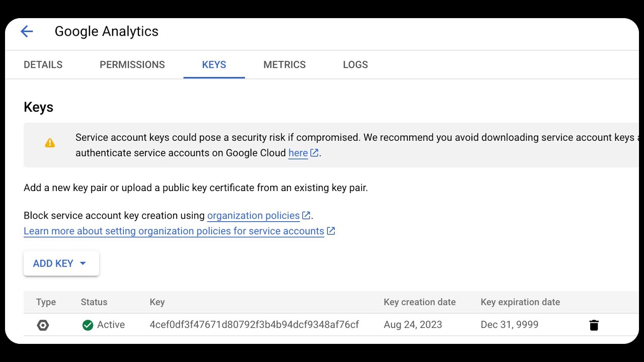
Task: Click external link icon beside 'here'
Action: [x=314, y=153]
